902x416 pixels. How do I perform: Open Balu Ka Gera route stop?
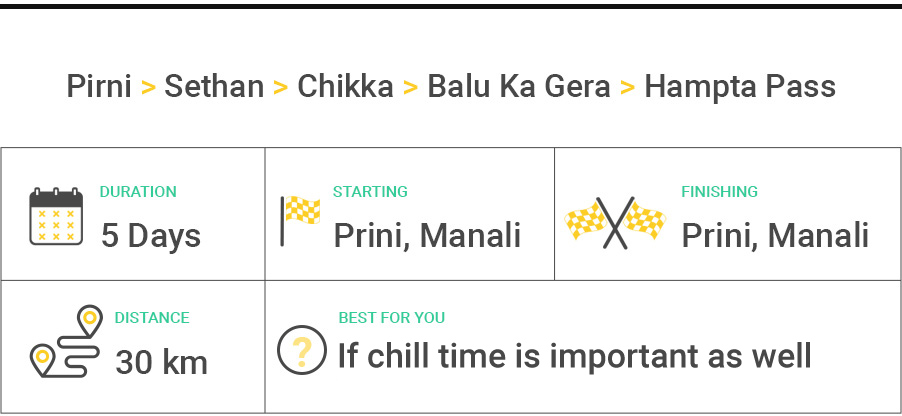point(518,87)
